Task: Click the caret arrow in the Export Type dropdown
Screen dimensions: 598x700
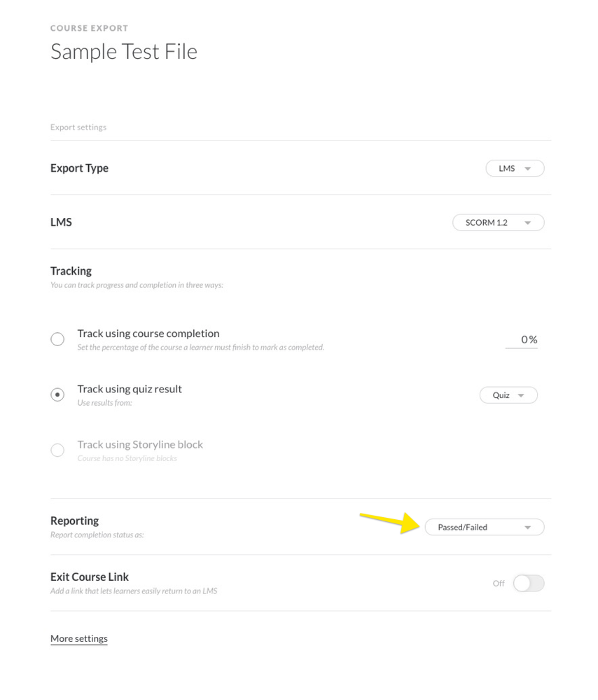Action: point(528,169)
